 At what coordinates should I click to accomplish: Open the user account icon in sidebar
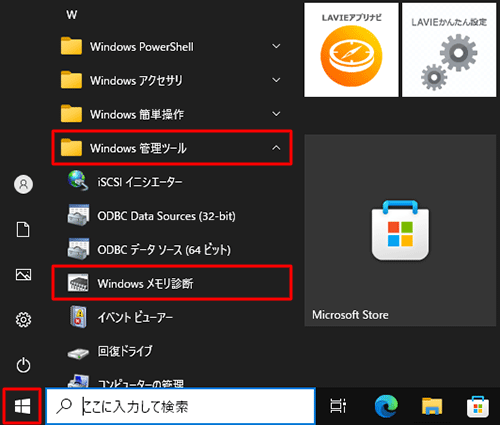pyautogui.click(x=23, y=184)
